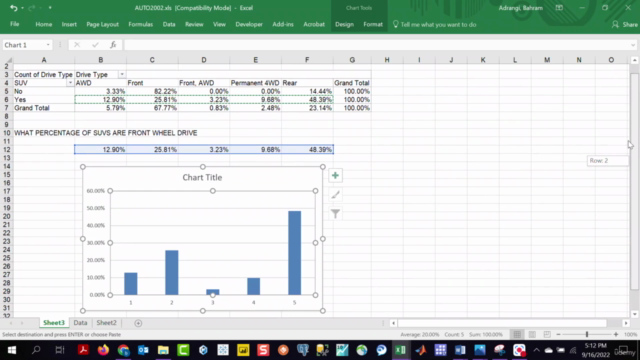Click the Chart Elements plus button
The width and height of the screenshot is (640, 360).
pos(335,176)
